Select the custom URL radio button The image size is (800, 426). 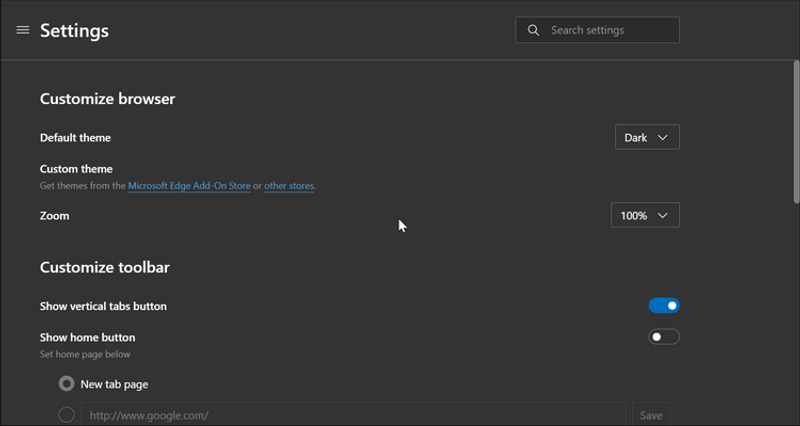(66, 415)
